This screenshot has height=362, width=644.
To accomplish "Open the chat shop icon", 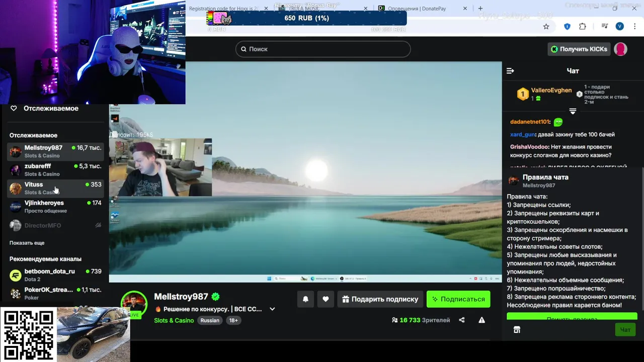I will 517,330.
